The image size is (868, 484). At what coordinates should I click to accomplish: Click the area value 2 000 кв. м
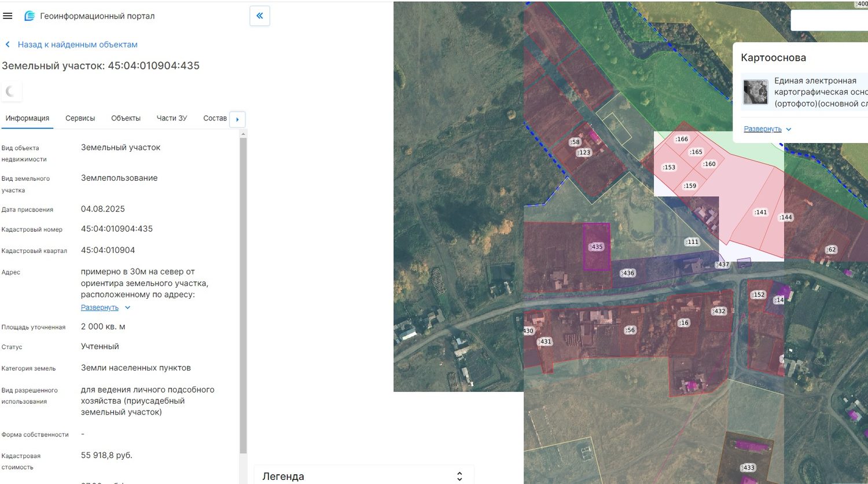pyautogui.click(x=103, y=327)
